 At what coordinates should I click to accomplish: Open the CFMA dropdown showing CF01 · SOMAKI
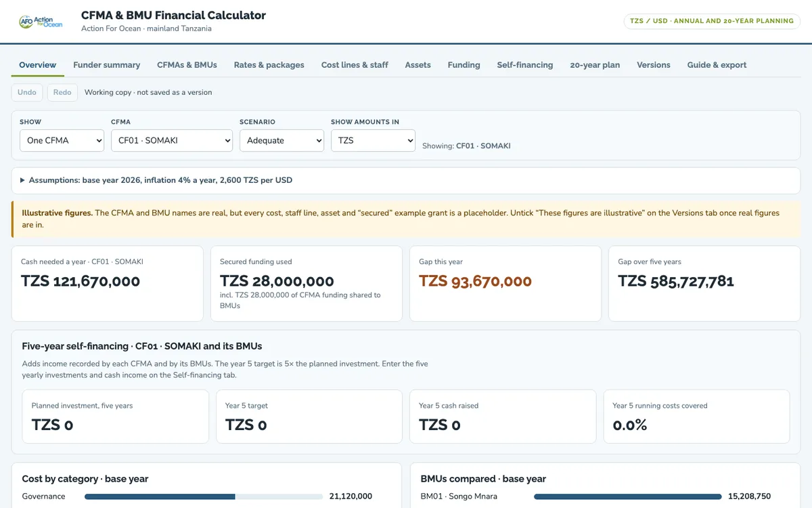point(172,140)
